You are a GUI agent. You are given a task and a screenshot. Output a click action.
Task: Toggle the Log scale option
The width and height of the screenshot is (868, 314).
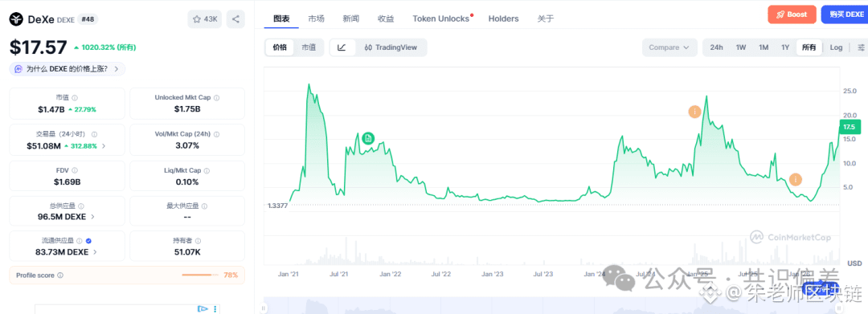pyautogui.click(x=836, y=47)
